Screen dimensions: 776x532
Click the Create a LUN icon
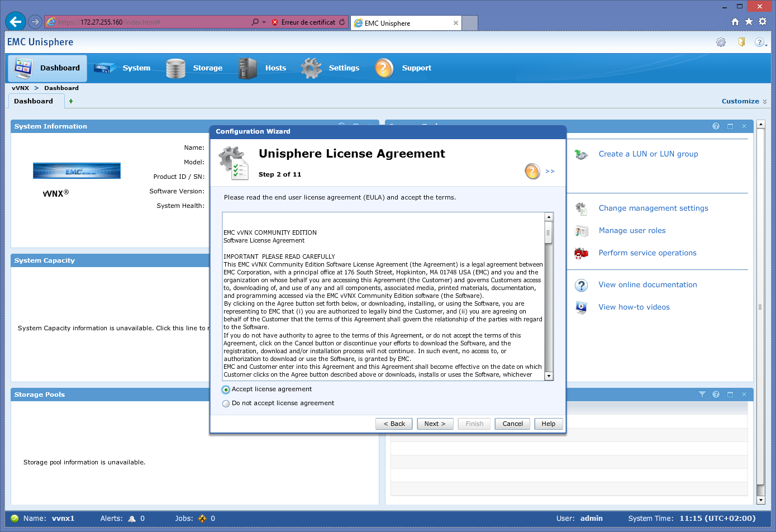click(x=581, y=155)
